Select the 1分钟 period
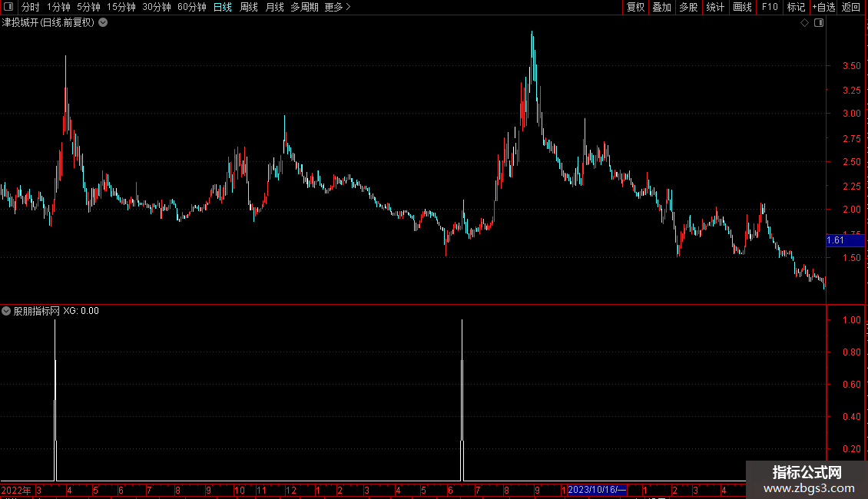Image resolution: width=868 pixels, height=499 pixels. [x=58, y=7]
